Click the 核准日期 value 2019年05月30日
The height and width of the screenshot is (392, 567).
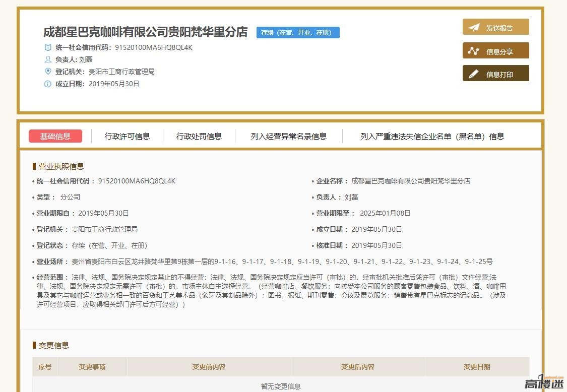point(376,245)
